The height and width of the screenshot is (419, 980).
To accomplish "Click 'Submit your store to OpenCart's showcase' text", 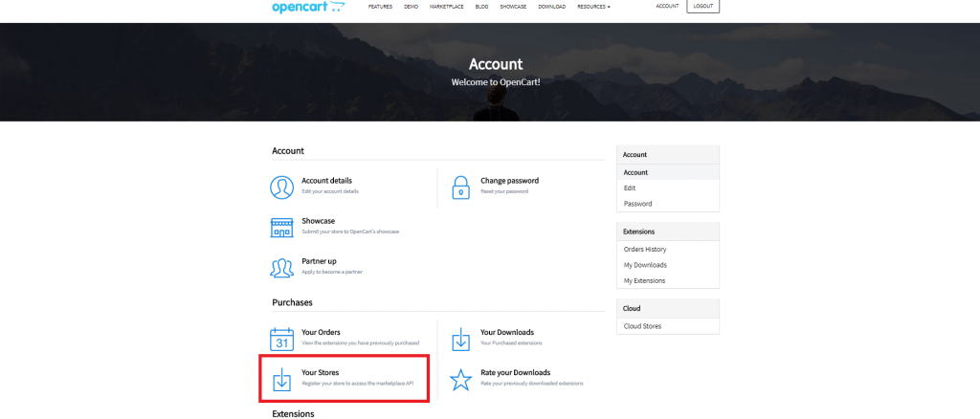I will tap(350, 232).
